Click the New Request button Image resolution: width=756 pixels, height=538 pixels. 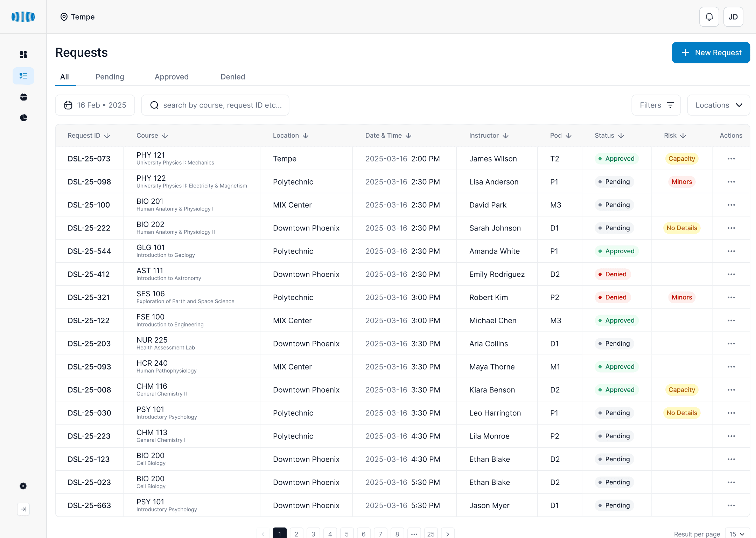[710, 53]
